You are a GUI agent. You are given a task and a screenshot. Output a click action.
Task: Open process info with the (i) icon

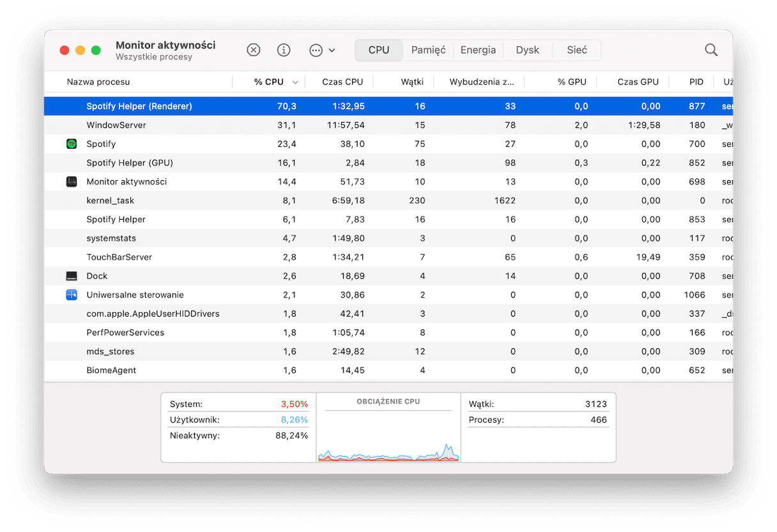(x=284, y=50)
